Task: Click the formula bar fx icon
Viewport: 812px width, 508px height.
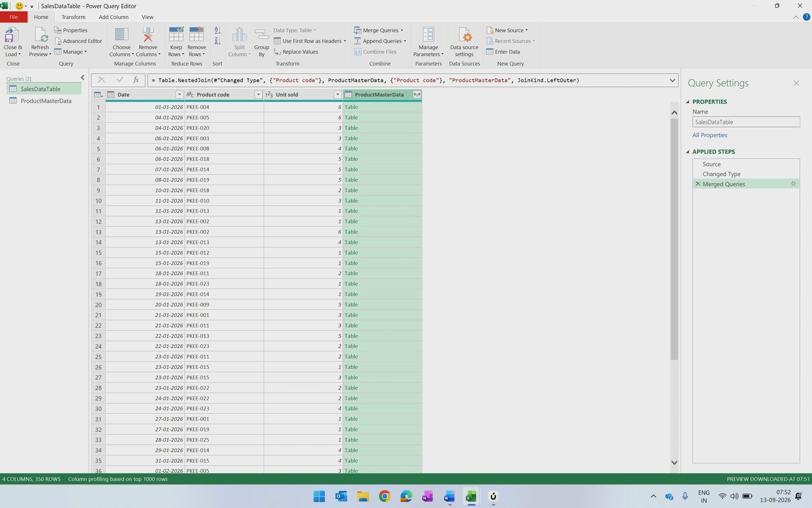Action: tap(136, 80)
